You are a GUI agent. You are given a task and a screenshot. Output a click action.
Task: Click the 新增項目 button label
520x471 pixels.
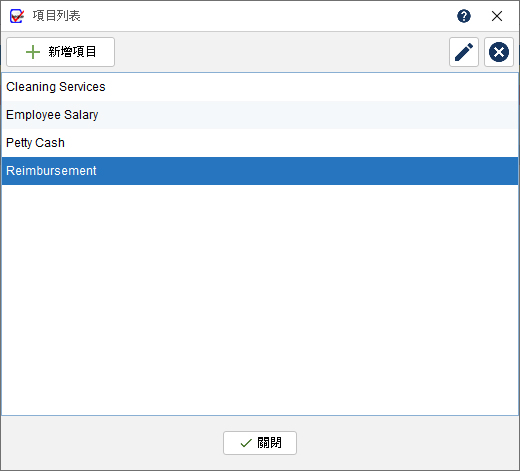coord(72,52)
